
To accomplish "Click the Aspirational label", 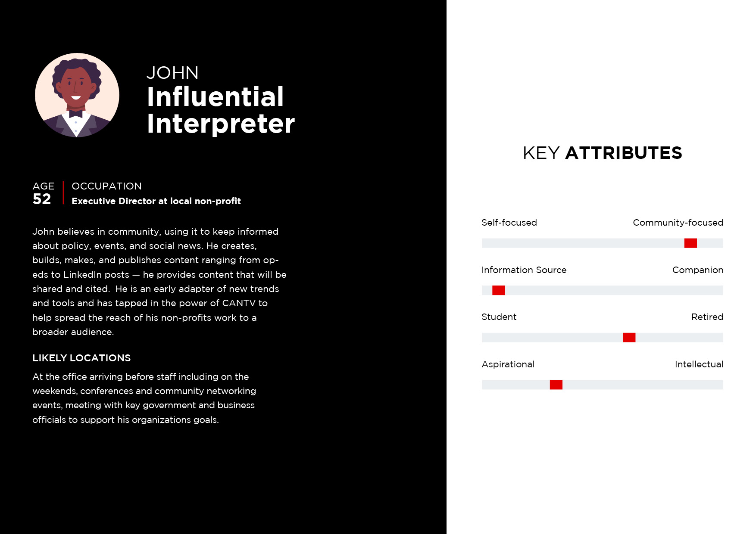I will [508, 364].
